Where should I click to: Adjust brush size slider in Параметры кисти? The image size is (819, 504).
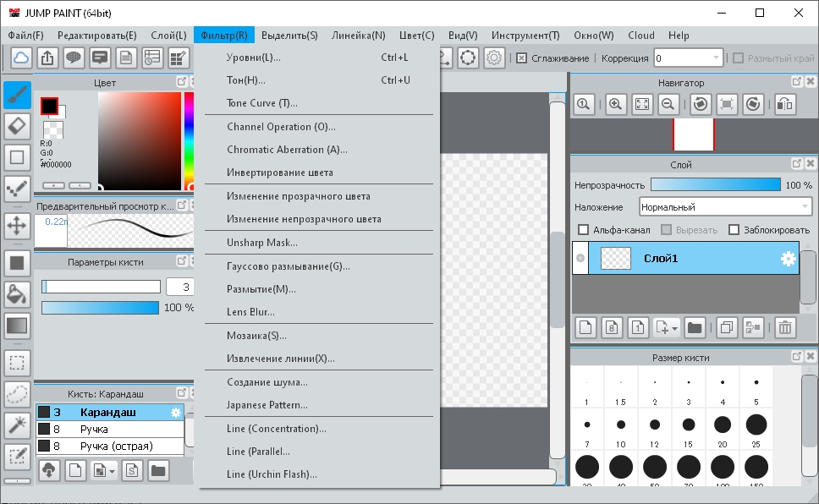click(101, 287)
